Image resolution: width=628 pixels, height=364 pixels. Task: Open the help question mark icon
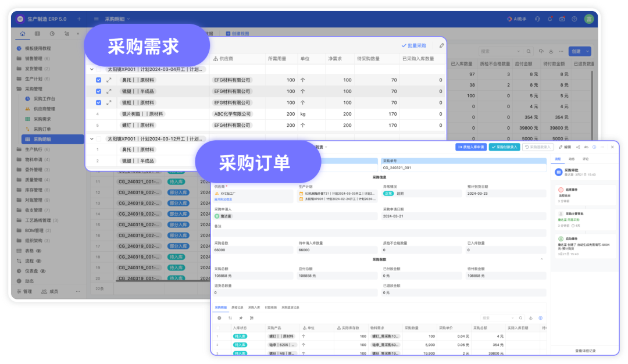575,19
